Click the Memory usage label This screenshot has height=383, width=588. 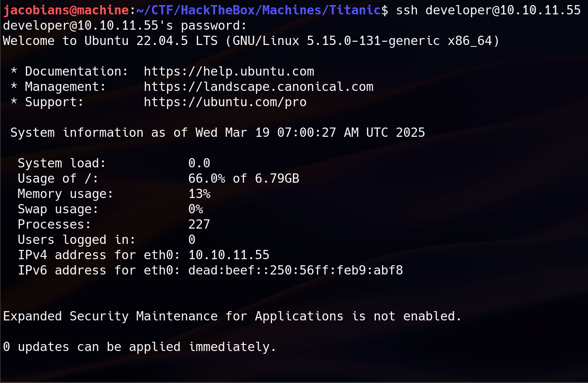point(65,194)
